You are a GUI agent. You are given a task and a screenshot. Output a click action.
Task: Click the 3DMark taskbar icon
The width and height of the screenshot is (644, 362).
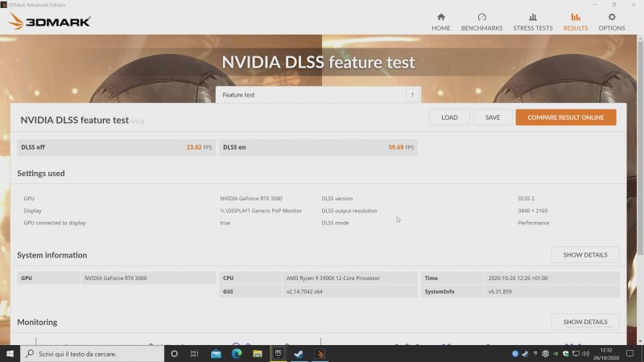[x=320, y=353]
